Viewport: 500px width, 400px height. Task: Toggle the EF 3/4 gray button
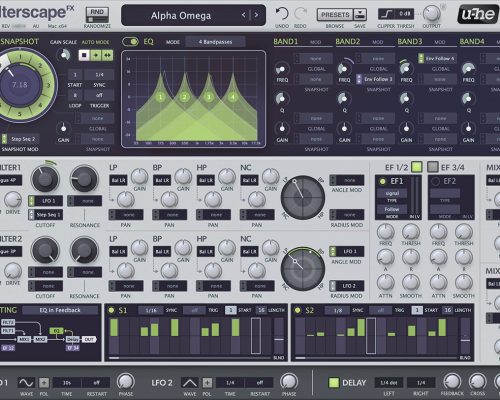click(x=433, y=167)
